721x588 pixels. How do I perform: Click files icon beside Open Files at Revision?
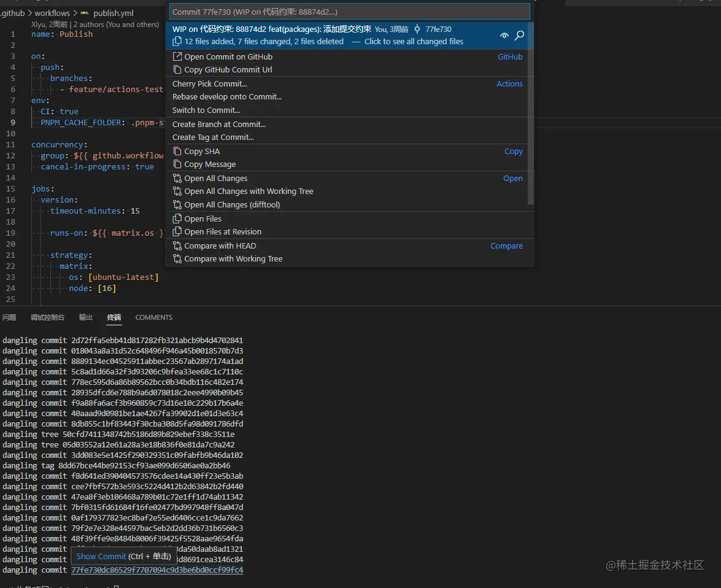[x=177, y=232]
